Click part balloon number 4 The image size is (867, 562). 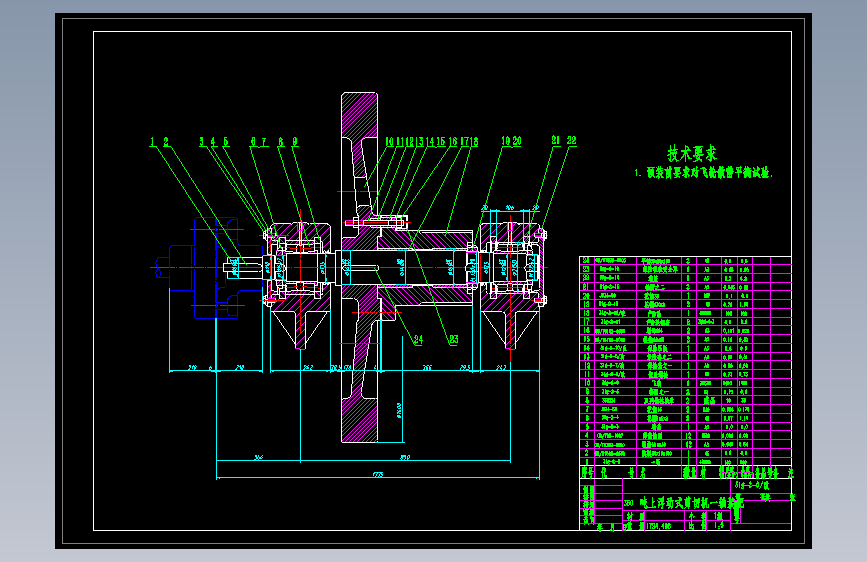[213, 142]
